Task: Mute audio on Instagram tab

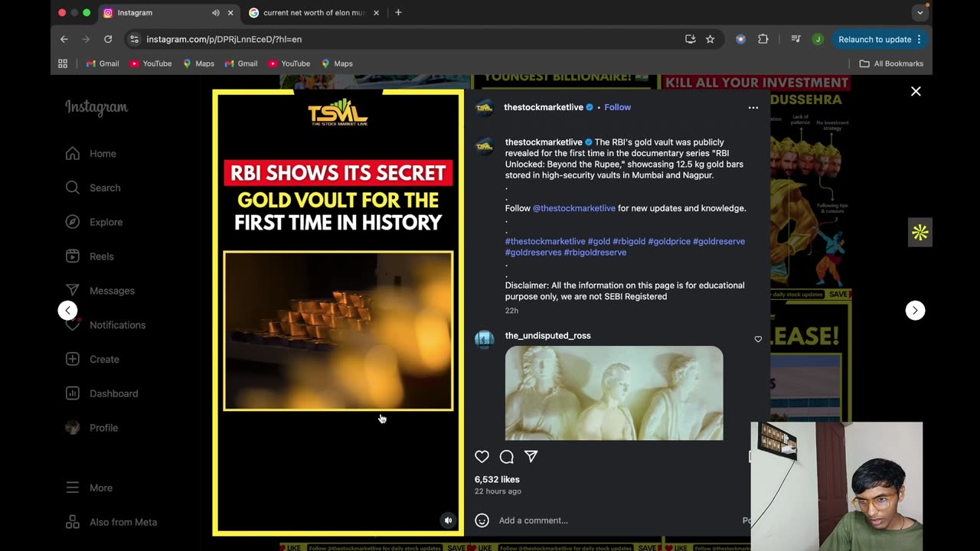Action: click(216, 13)
